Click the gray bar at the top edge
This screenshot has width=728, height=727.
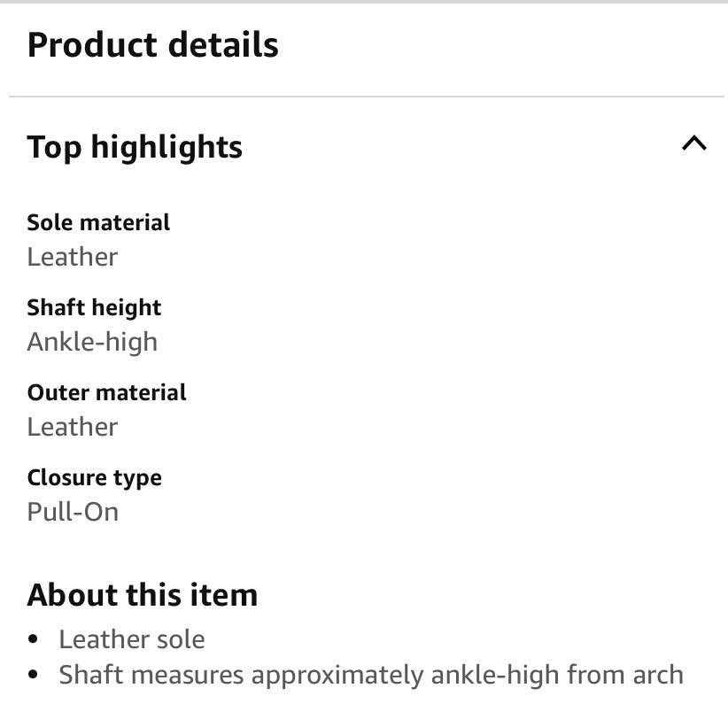[364, 2]
